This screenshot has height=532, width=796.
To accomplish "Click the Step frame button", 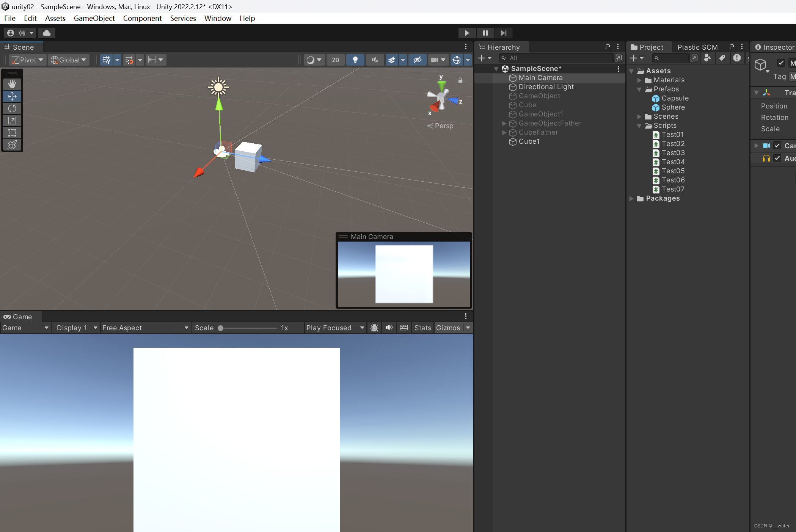I will (x=504, y=33).
